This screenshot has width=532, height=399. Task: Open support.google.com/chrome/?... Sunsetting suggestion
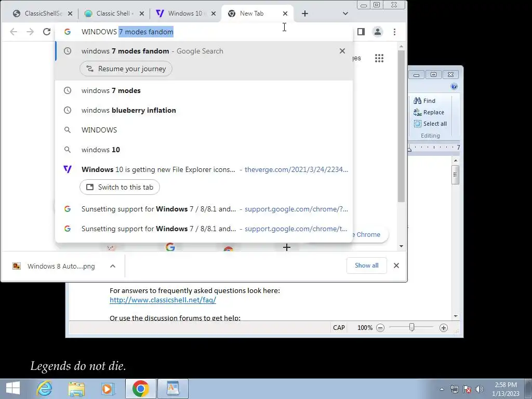(204, 209)
